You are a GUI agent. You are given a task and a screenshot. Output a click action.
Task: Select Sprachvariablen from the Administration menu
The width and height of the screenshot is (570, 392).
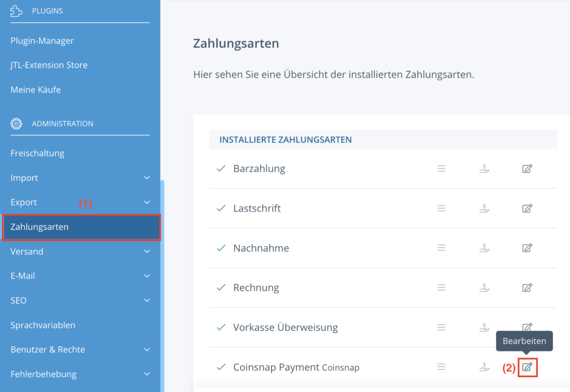(43, 325)
